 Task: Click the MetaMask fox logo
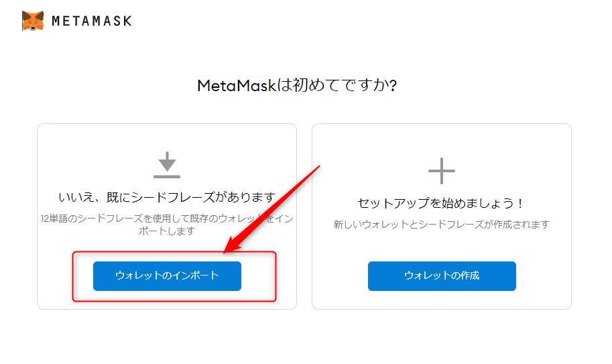33,21
